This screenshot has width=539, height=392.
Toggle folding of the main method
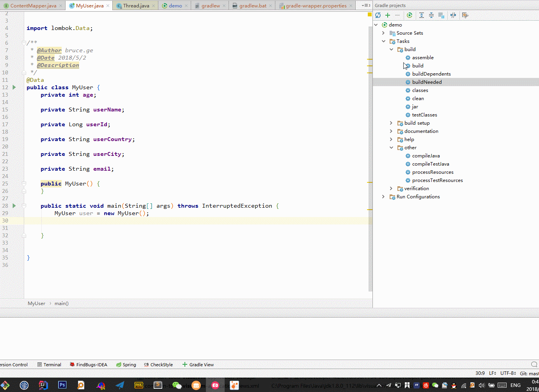point(24,206)
